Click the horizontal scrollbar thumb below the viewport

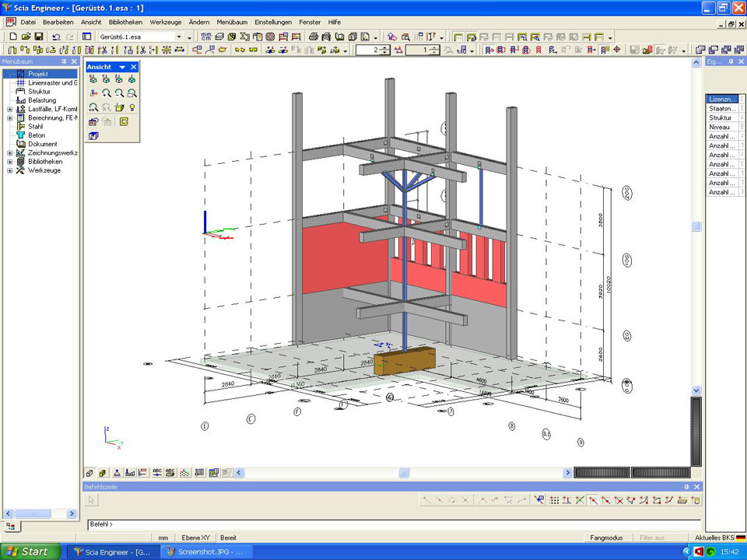pos(404,472)
